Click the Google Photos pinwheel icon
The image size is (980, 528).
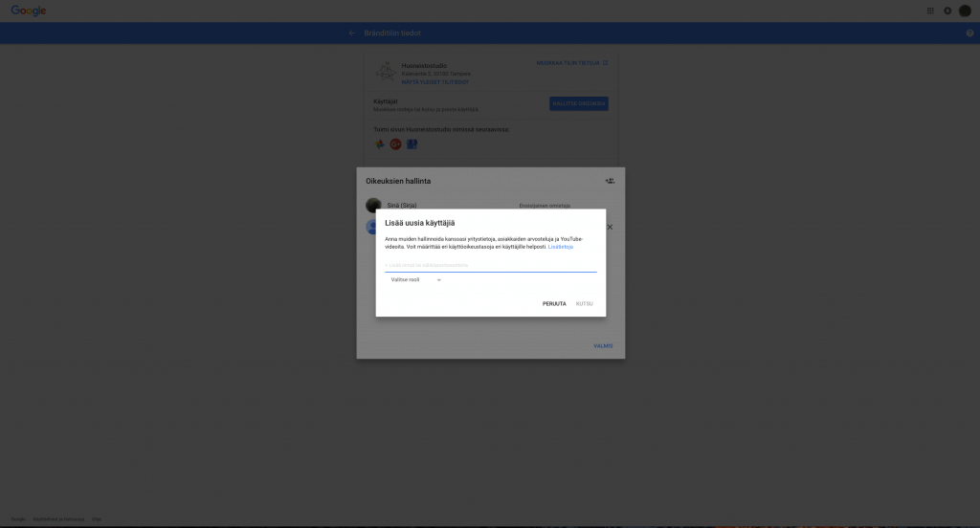point(380,144)
